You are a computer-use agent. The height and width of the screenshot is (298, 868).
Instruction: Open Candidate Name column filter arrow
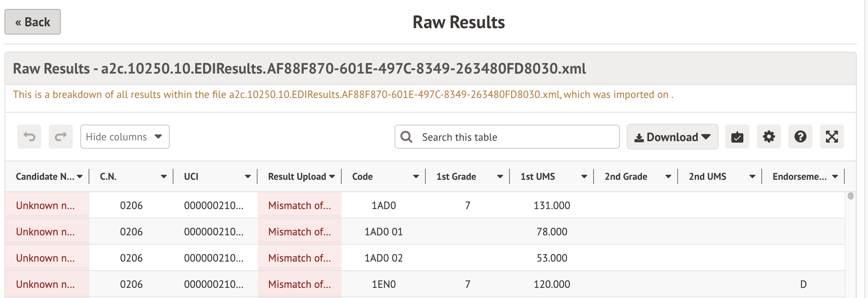pos(80,177)
